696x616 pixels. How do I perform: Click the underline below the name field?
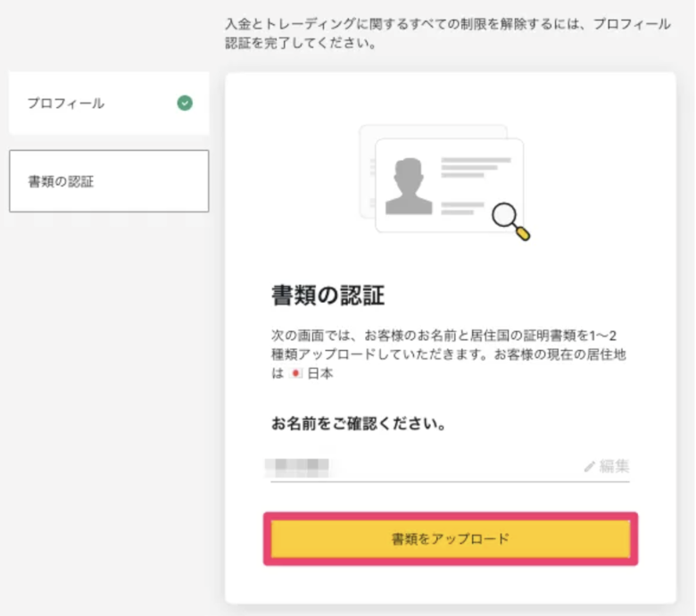(450, 482)
